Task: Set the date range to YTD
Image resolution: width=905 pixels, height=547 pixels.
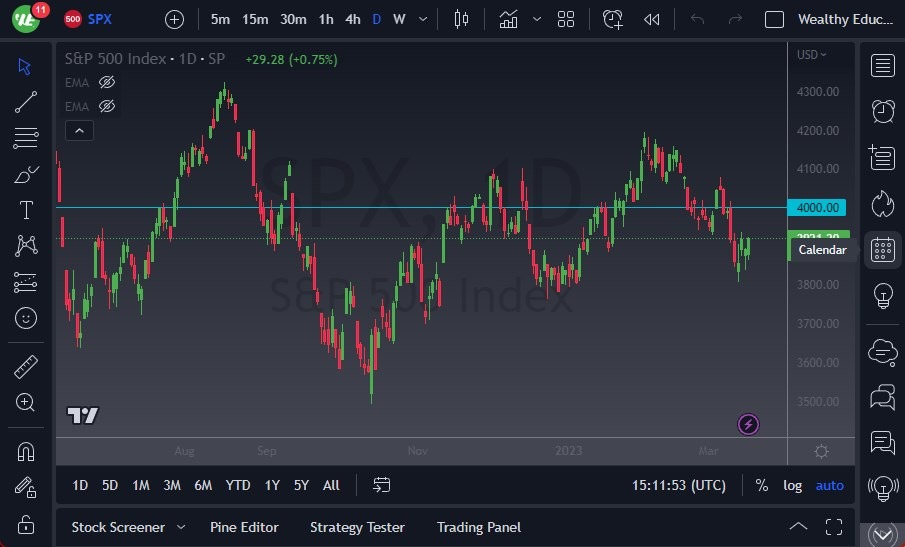Action: coord(238,485)
